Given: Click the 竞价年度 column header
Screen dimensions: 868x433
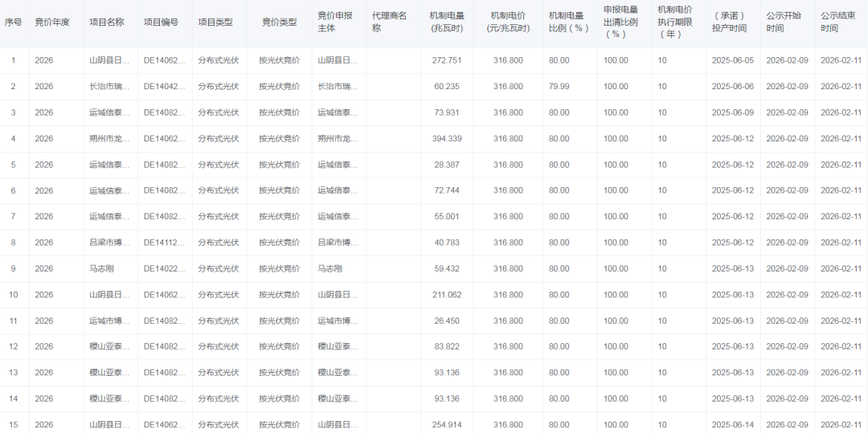Looking at the screenshot, I should (x=52, y=22).
